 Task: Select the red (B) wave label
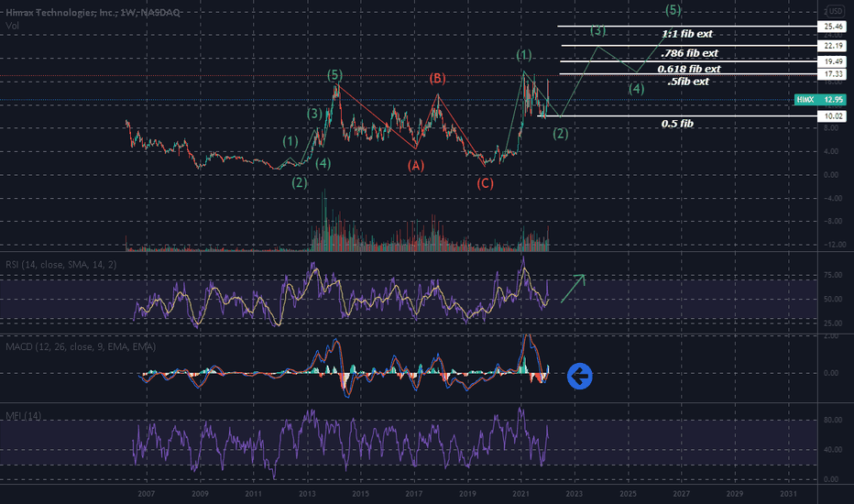pos(437,79)
